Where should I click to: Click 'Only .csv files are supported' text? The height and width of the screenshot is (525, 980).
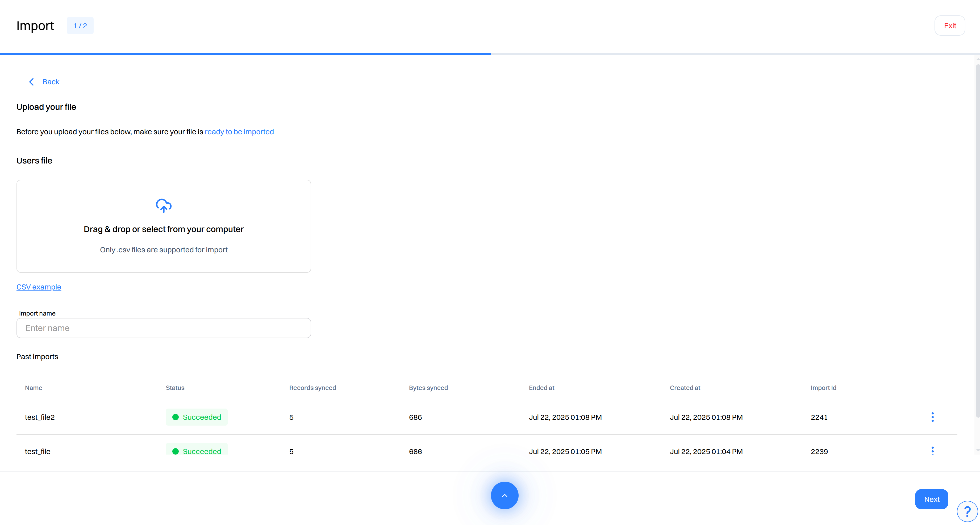click(164, 250)
